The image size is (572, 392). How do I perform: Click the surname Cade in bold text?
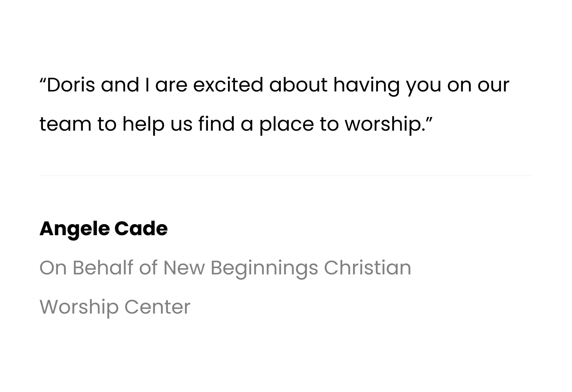(141, 229)
